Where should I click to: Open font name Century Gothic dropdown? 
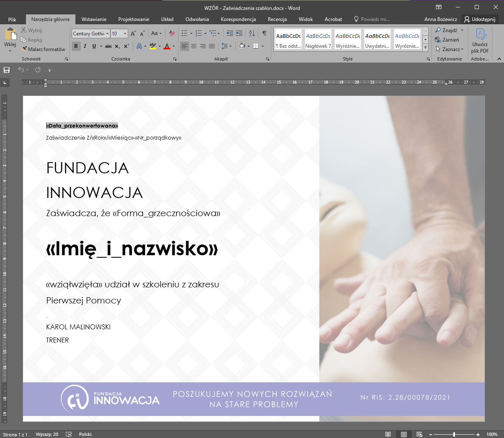coord(108,34)
